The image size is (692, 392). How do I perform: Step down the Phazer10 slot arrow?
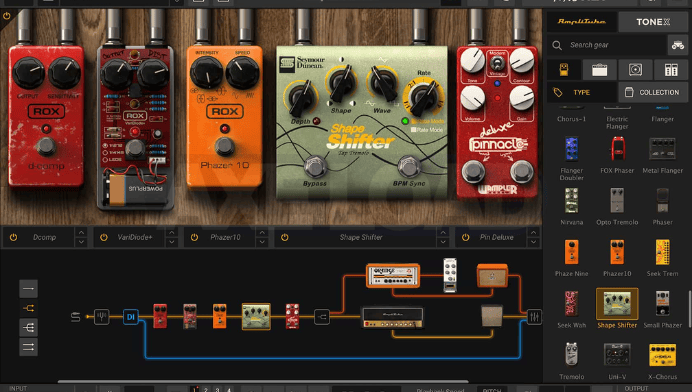coord(262,242)
